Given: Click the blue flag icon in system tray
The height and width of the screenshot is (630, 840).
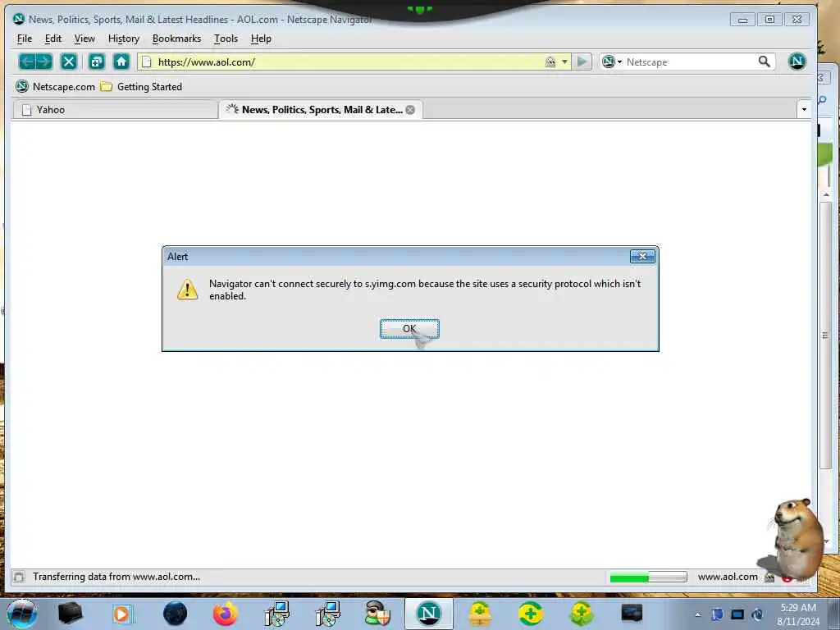Looking at the screenshot, I should (x=717, y=614).
